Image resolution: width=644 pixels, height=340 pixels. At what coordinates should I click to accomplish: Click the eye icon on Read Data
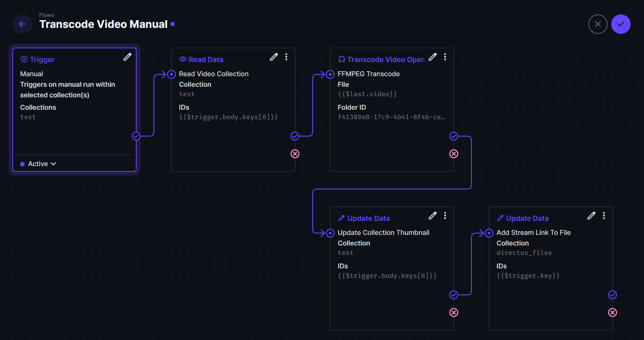(x=182, y=59)
